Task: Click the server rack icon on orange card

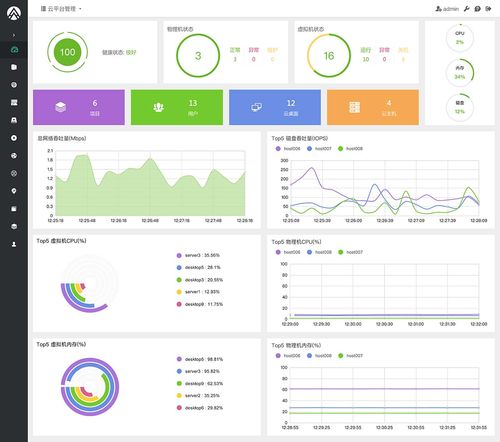Action: click(x=354, y=107)
